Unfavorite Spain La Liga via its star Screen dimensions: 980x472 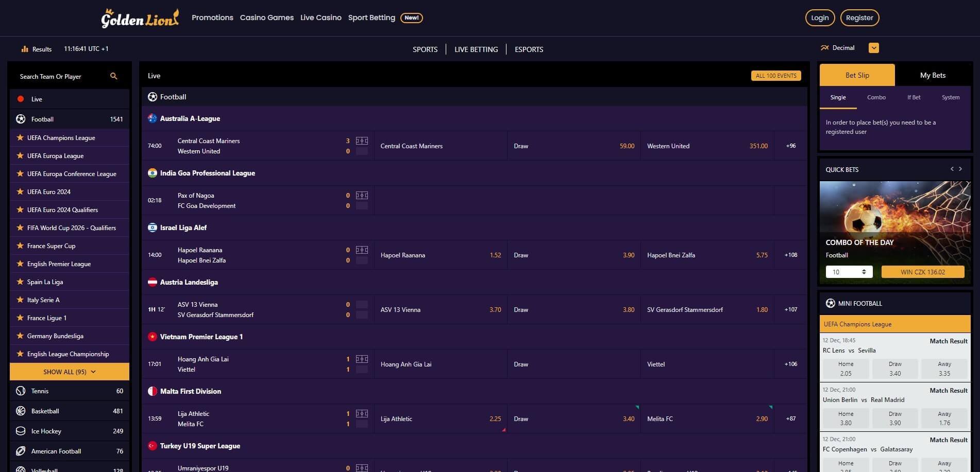coord(21,282)
